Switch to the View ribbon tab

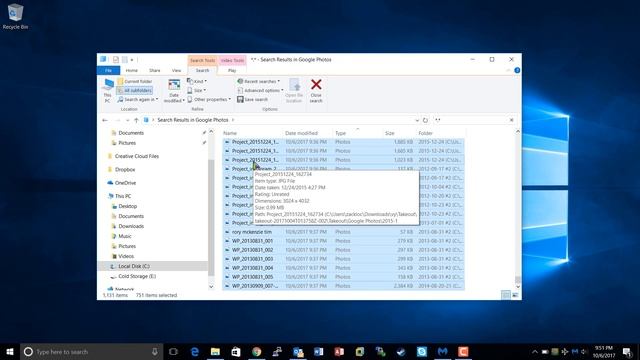(x=176, y=70)
